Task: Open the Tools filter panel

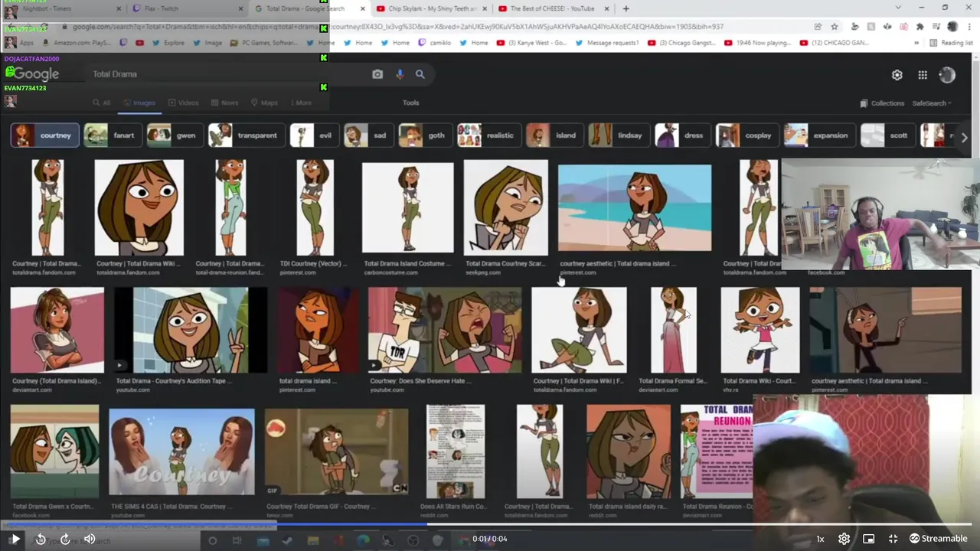Action: pyautogui.click(x=411, y=103)
